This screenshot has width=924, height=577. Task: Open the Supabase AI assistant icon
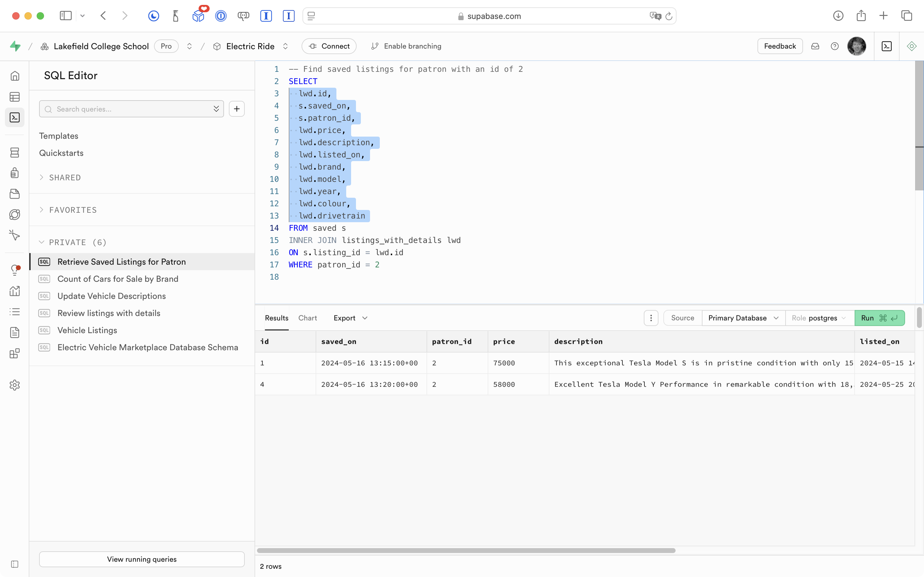[911, 46]
